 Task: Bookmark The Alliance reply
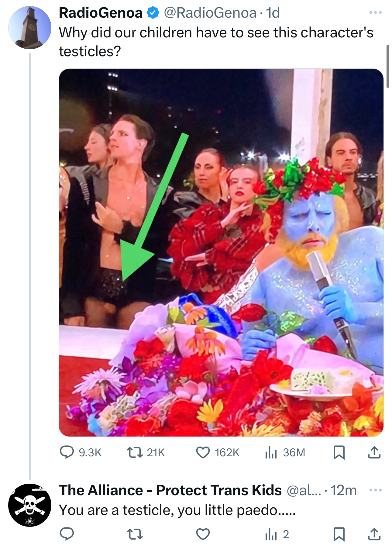click(x=339, y=534)
